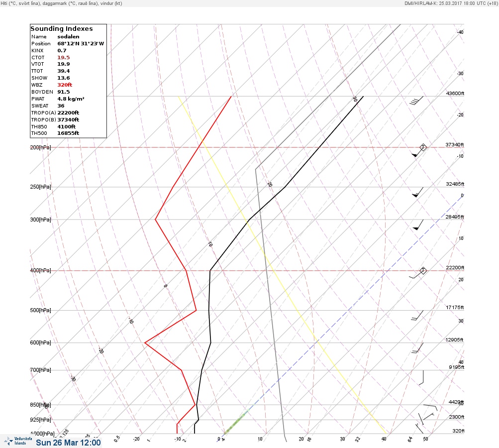
Task: Click the TROPO(A) value 22200ft in table
Action: click(68, 112)
